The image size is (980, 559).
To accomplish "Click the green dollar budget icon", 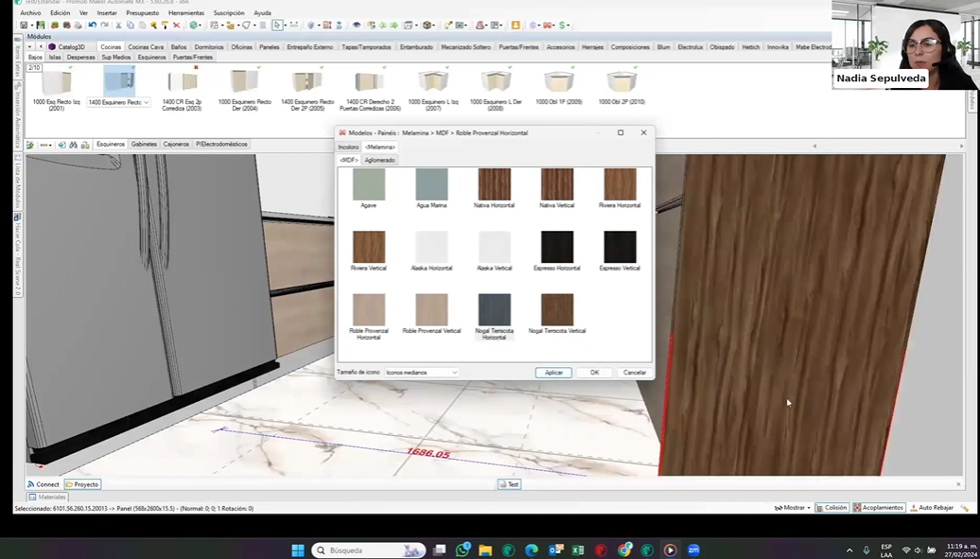I will click(564, 26).
